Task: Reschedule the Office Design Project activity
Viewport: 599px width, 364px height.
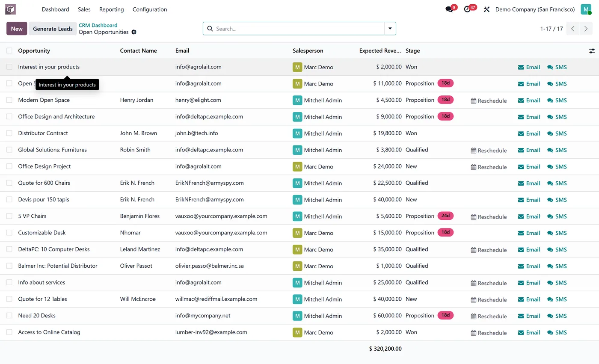Action: point(489,167)
